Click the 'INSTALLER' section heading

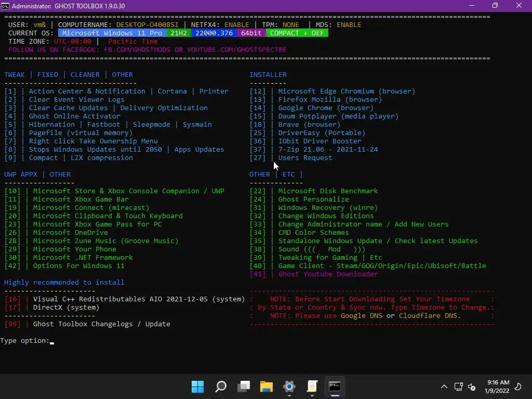[268, 75]
